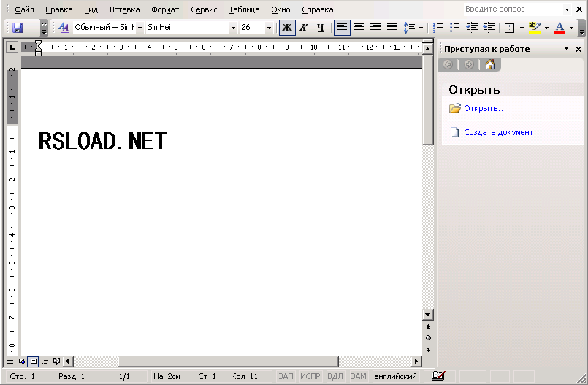Switch to Outline view icon
The width and height of the screenshot is (588, 385).
[x=45, y=362]
